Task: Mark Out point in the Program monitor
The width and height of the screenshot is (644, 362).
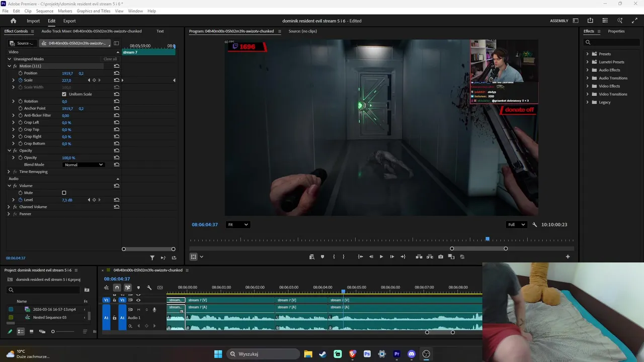Action: 344,257
